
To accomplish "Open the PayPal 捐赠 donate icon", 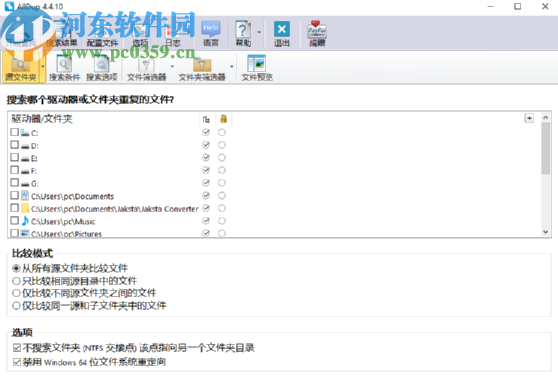I will pos(317,33).
